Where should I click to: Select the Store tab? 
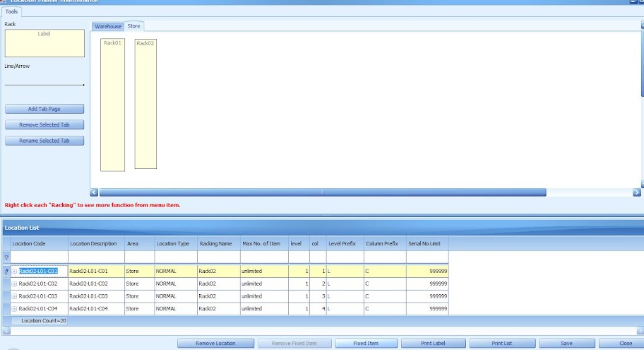coord(134,26)
